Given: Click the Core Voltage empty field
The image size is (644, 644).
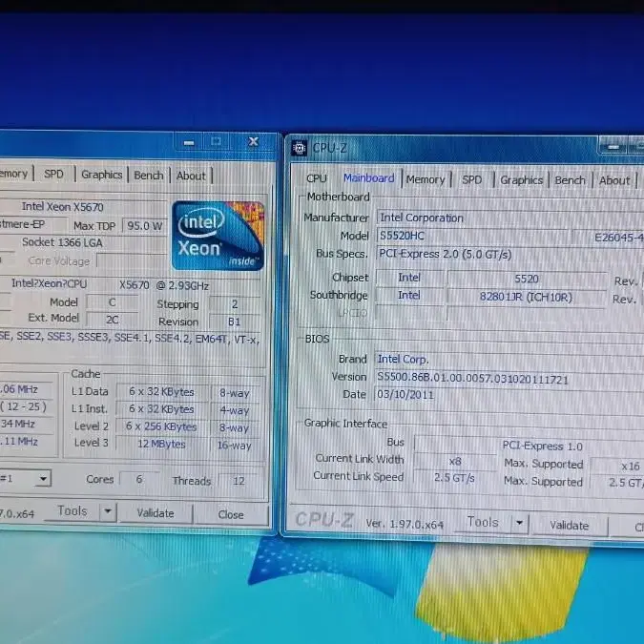Looking at the screenshot, I should click(132, 261).
